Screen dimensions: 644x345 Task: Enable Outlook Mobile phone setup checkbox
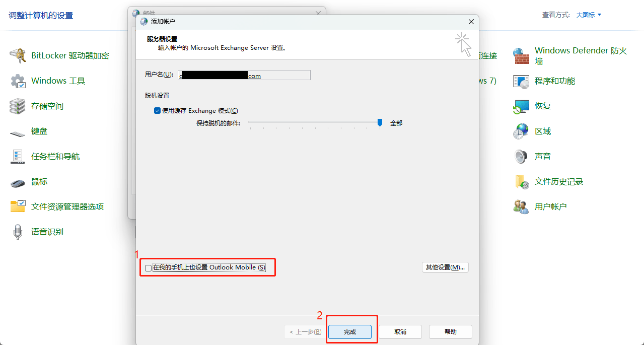point(148,268)
